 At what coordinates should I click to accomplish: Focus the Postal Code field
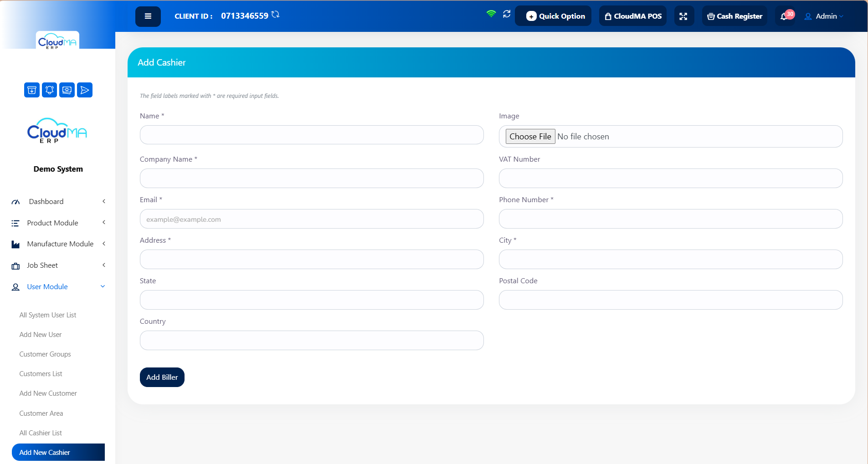671,300
